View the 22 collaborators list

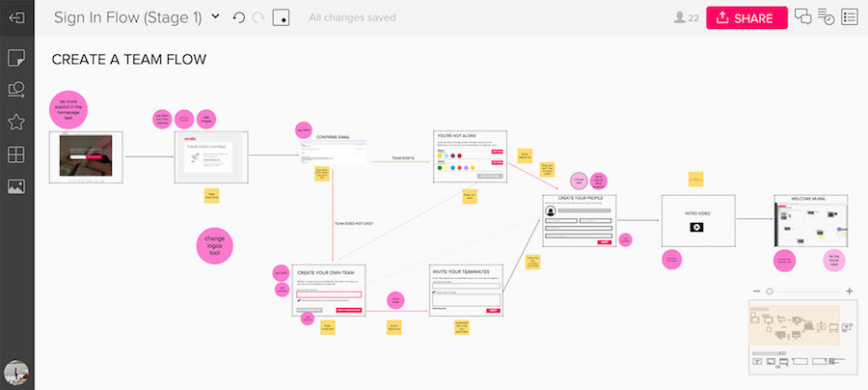click(687, 17)
